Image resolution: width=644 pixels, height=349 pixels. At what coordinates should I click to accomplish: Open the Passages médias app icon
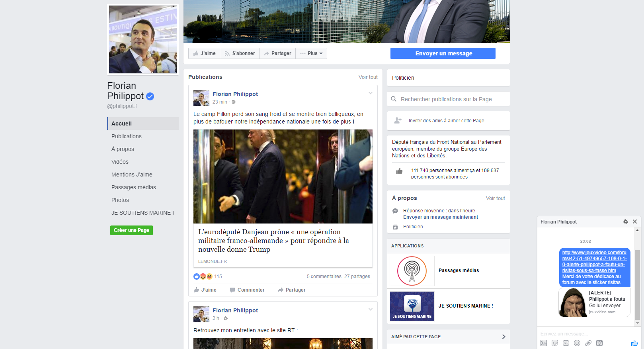point(412,271)
